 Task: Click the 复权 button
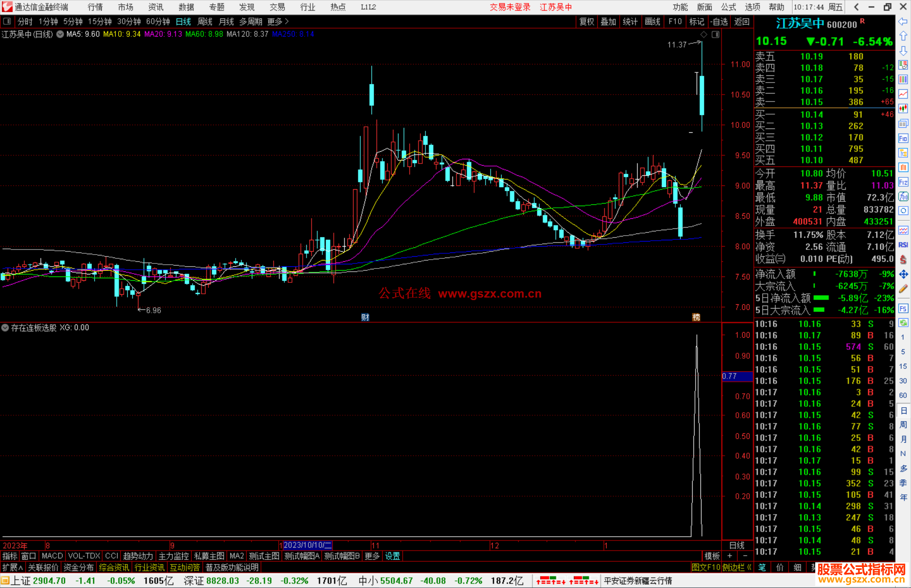coord(586,21)
